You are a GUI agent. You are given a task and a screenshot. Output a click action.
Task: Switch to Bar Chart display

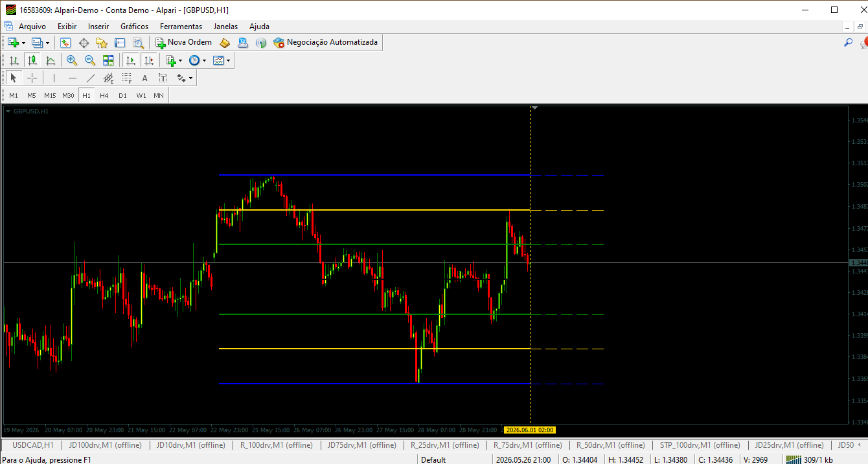click(x=14, y=60)
